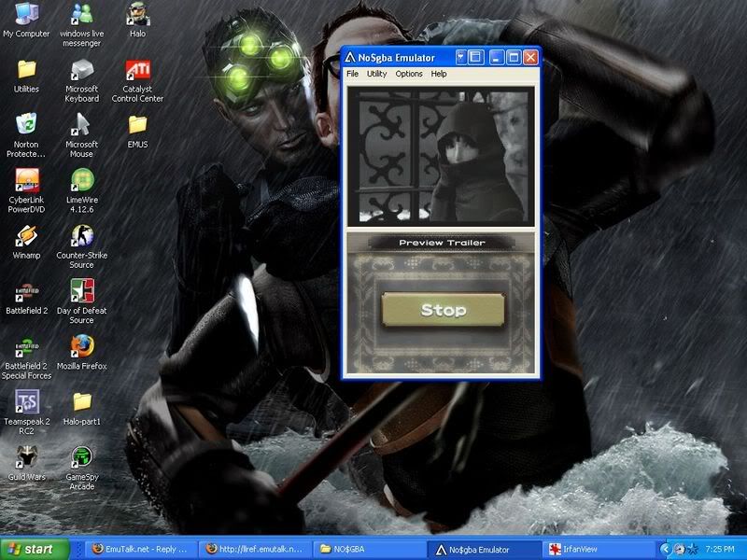Viewport: 747px width, 560px height.
Task: Open My Computer desktop icon
Action: (x=26, y=20)
